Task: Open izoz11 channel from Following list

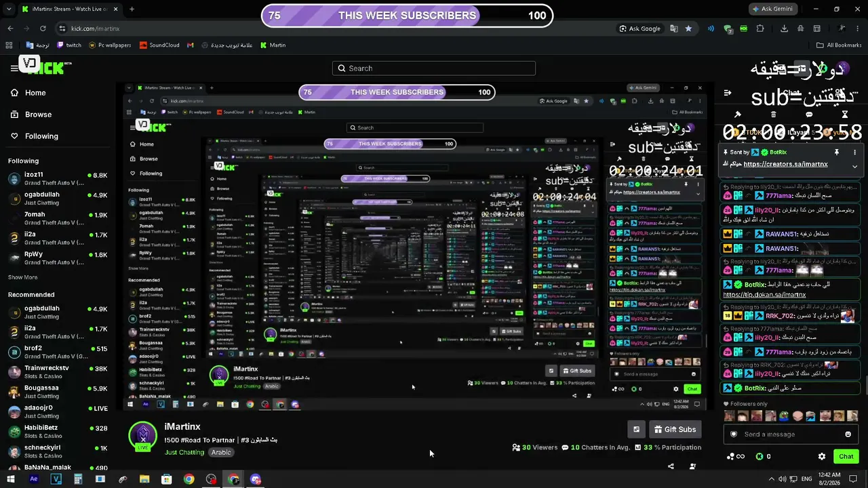Action: pyautogui.click(x=58, y=179)
